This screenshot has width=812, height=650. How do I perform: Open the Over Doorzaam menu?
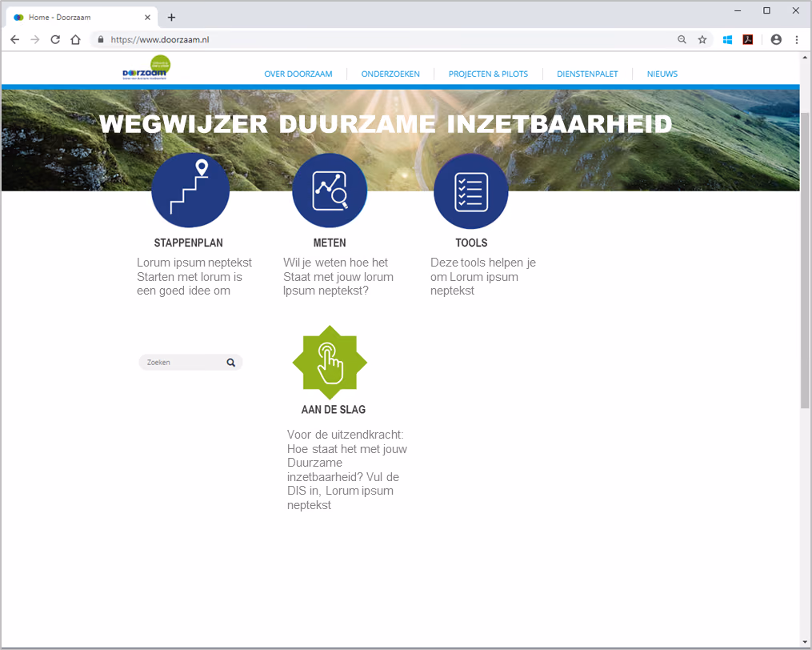[298, 74]
